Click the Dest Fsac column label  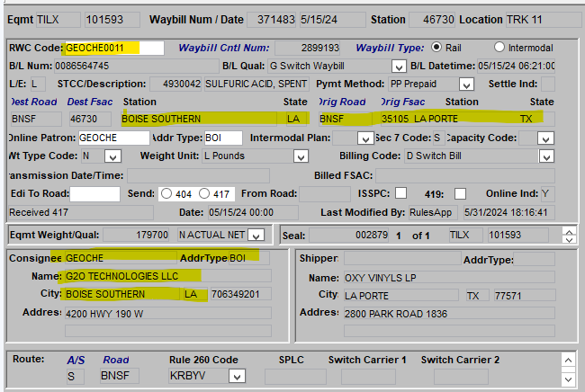pyautogui.click(x=89, y=102)
